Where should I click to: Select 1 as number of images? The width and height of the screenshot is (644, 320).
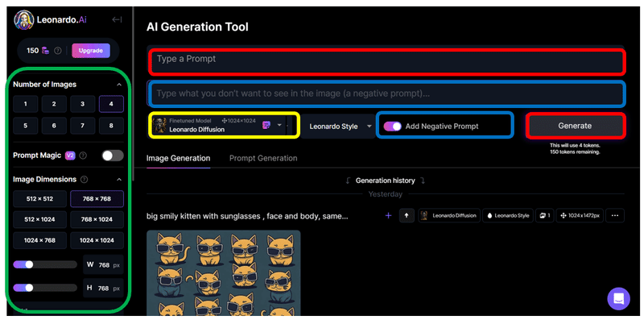click(x=26, y=104)
